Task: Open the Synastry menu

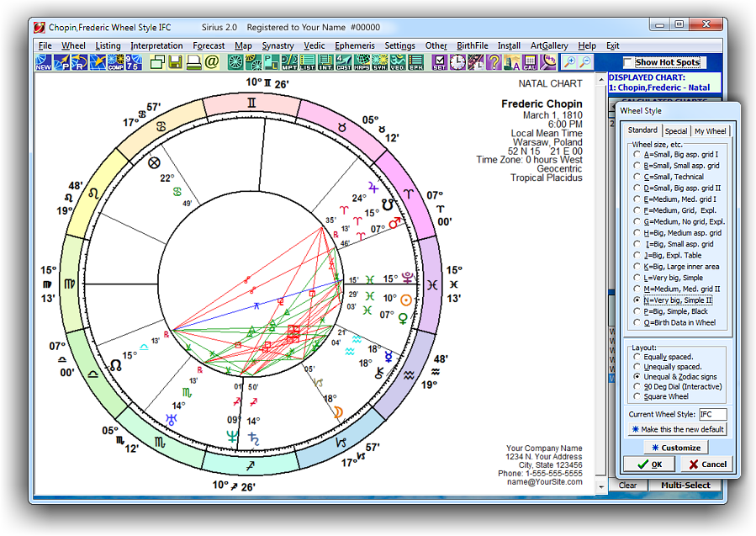Action: [278, 45]
